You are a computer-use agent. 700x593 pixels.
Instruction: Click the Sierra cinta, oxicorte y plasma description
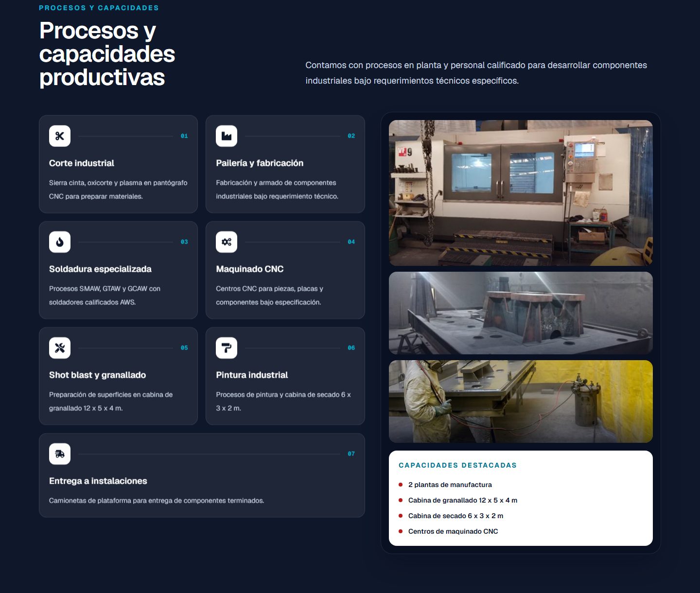point(118,190)
